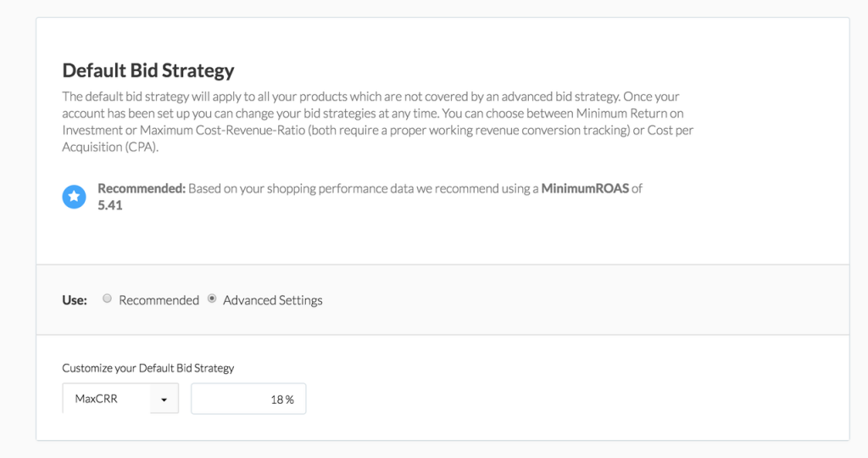This screenshot has width=868, height=458.
Task: Select the Advanced Settings radio button
Action: point(211,299)
